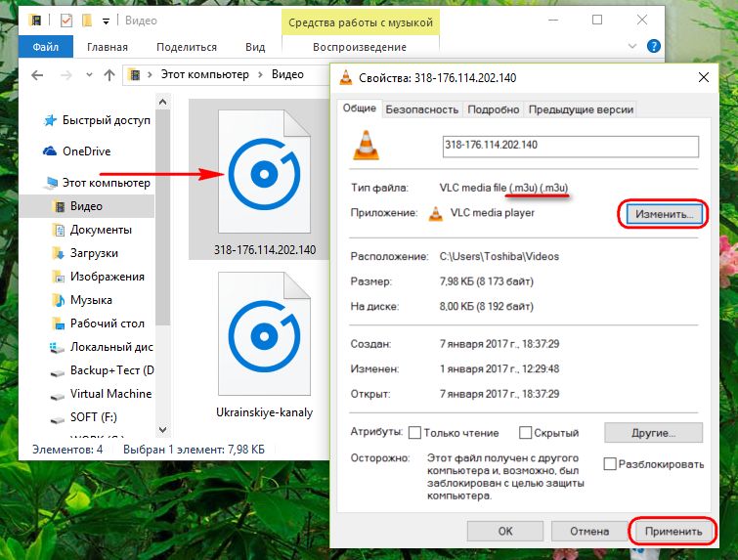Enable the Скрытый checkbox
Image resolution: width=738 pixels, height=560 pixels.
click(x=525, y=433)
